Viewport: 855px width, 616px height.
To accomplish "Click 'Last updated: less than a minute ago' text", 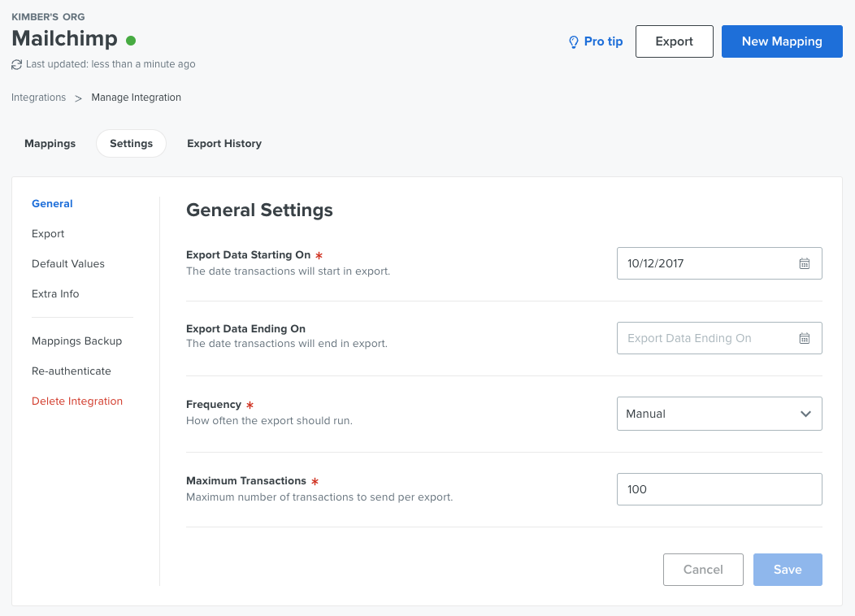I will tap(111, 64).
